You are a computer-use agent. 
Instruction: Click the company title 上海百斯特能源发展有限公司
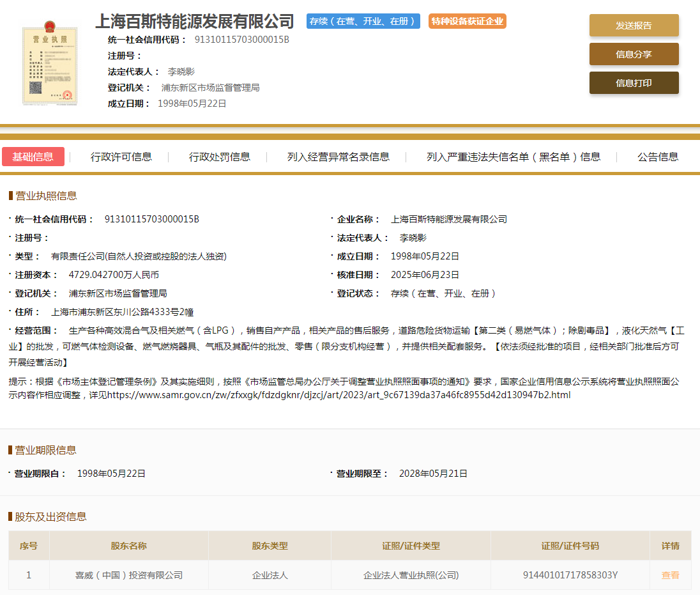pyautogui.click(x=195, y=21)
